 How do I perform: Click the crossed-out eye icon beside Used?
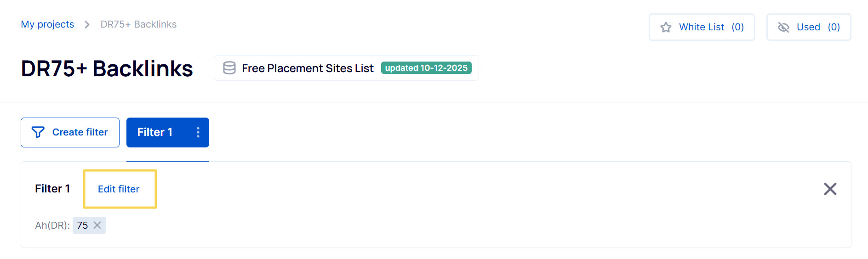(x=783, y=28)
